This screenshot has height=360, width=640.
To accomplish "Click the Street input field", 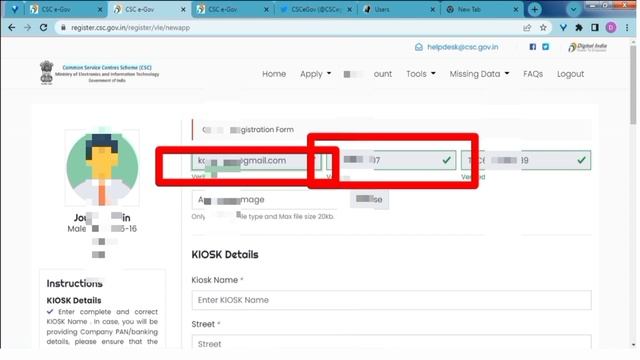I will [391, 342].
